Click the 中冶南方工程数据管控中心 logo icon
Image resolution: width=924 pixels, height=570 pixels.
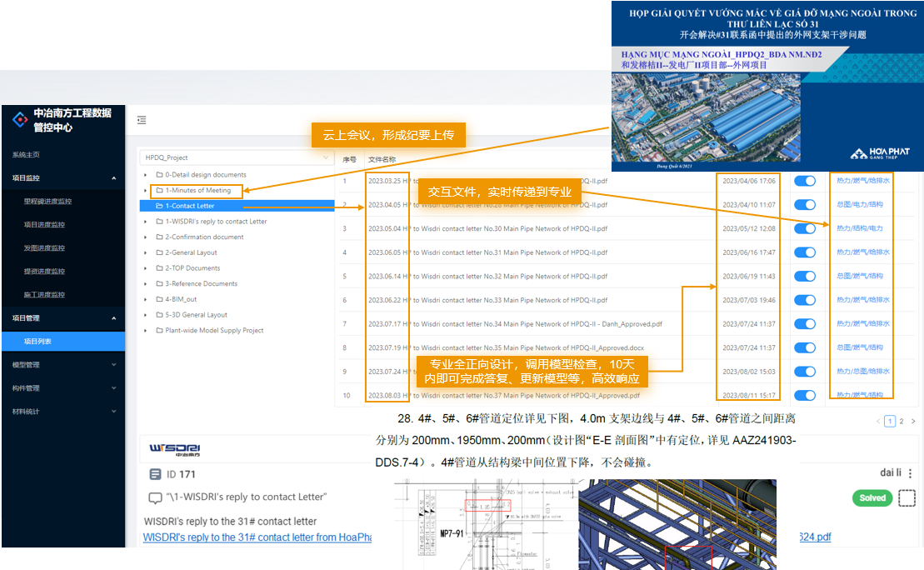click(x=20, y=120)
